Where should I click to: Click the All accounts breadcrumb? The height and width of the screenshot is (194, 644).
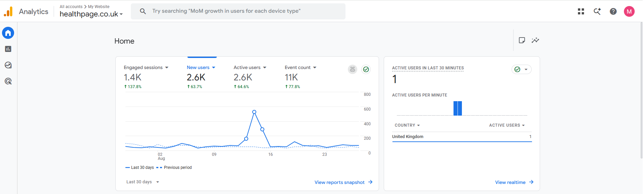coord(71,7)
